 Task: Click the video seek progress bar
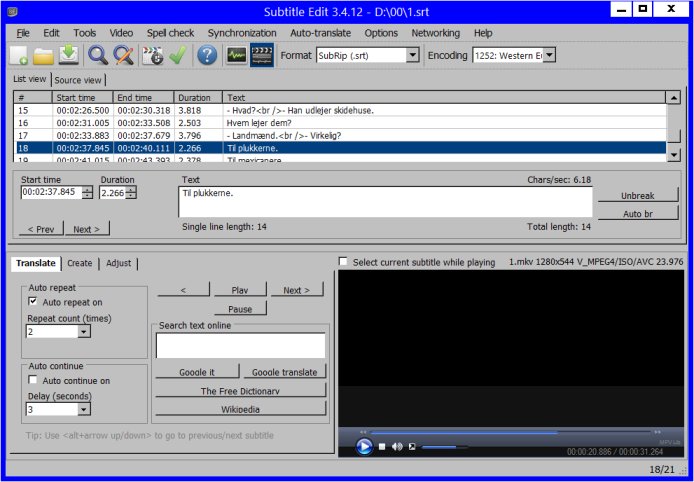510,432
